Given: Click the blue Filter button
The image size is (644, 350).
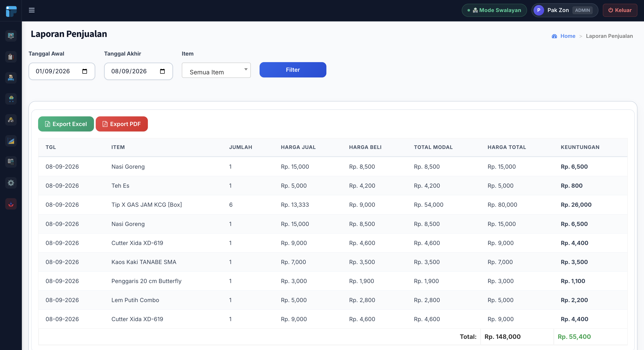Looking at the screenshot, I should pos(293,70).
